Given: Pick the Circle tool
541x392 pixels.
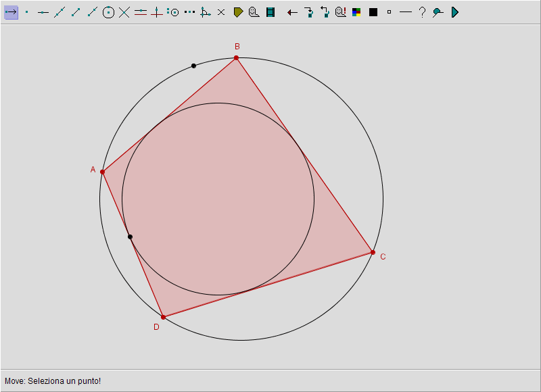Looking at the screenshot, I should click(x=108, y=12).
